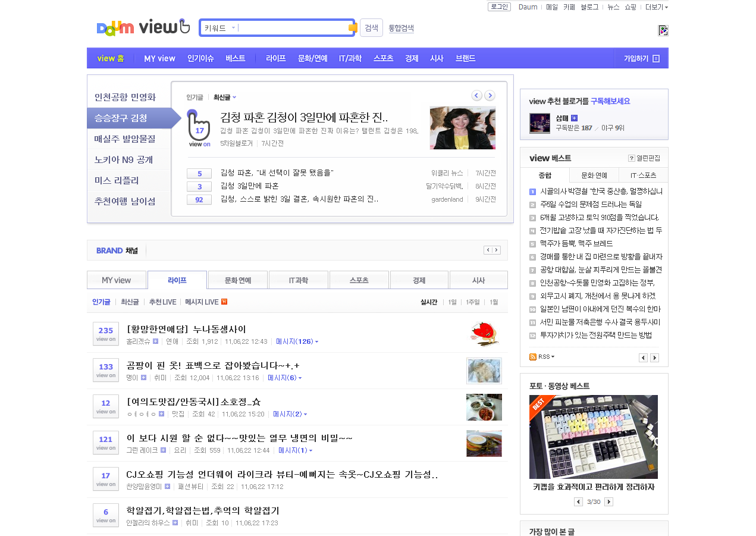The image size is (756, 536).
Task: Click plus icon next to blogger 그린 레이크
Action: (x=163, y=450)
